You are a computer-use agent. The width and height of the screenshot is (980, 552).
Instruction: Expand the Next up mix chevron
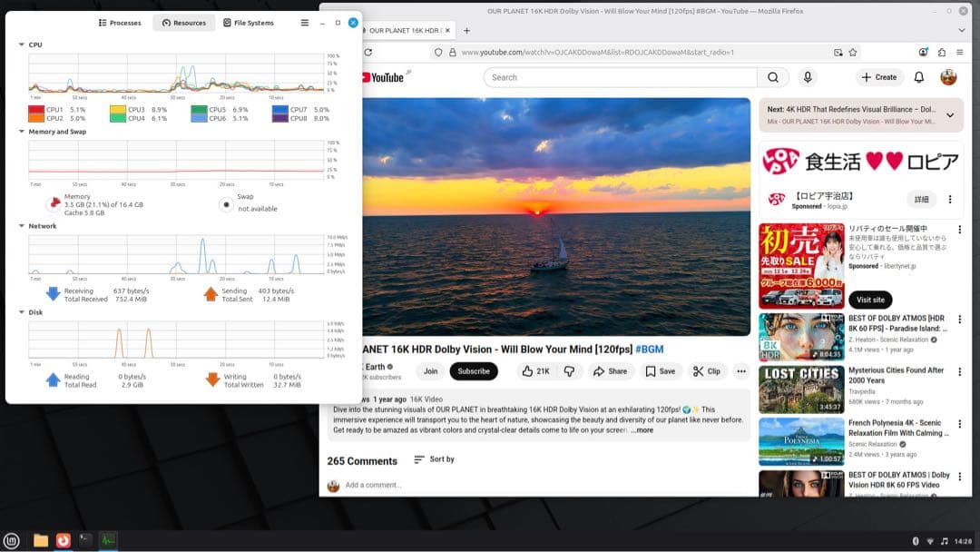click(949, 115)
